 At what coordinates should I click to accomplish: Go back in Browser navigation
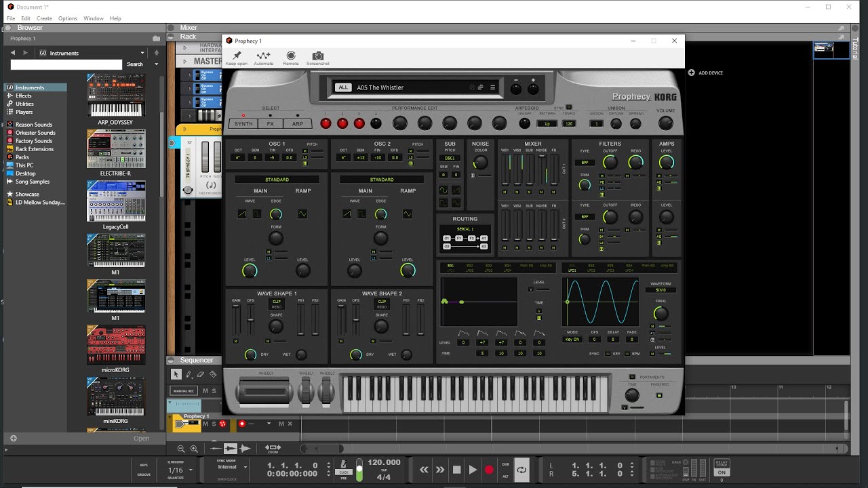13,53
